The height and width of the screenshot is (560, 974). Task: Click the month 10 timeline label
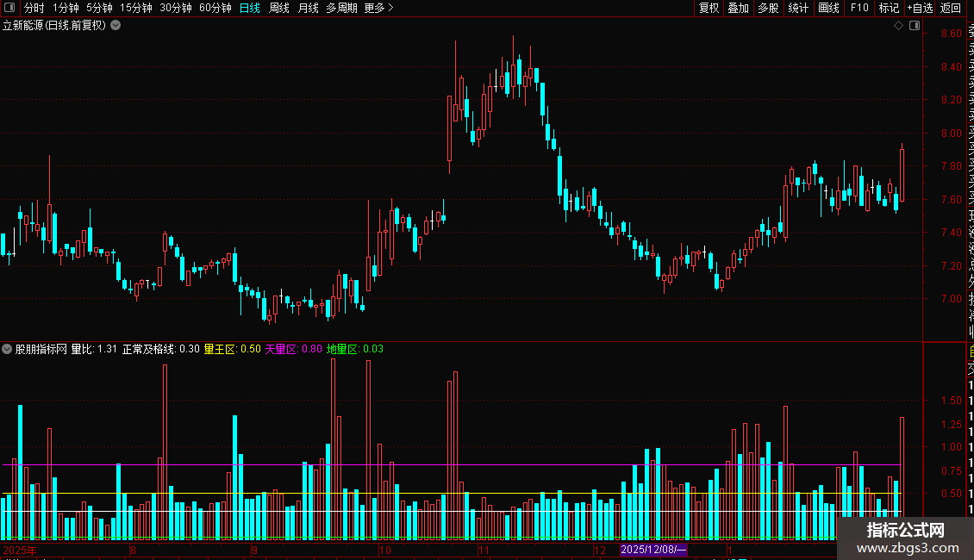point(385,550)
